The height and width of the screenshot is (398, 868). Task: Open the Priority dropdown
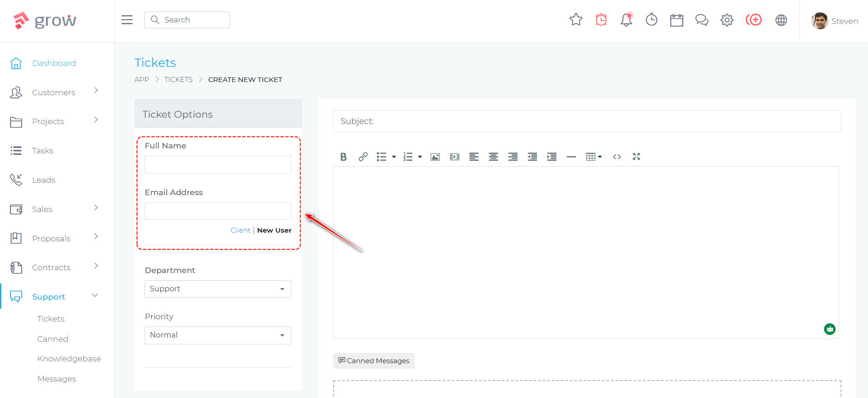pos(218,335)
